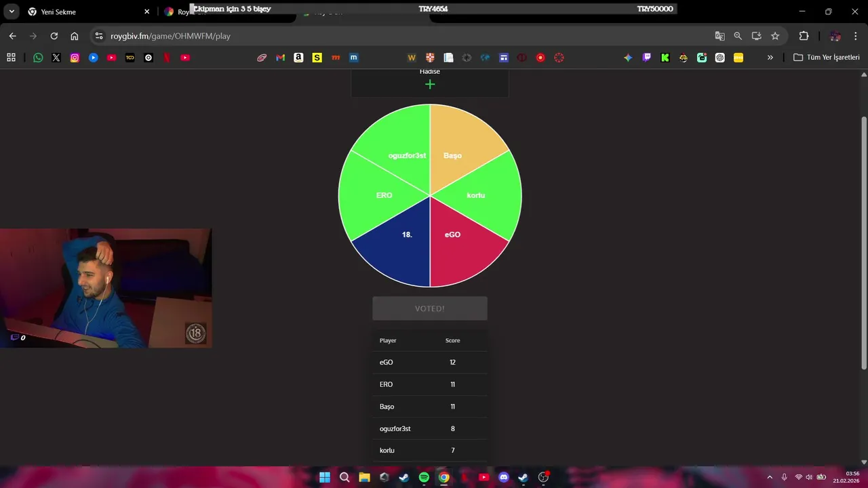Open the Netflix bookmark
Screen dimensions: 868x488
167,58
